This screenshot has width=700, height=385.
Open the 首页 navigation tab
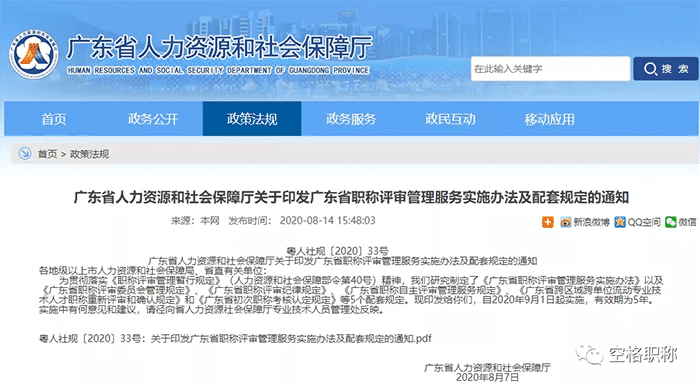coord(54,119)
